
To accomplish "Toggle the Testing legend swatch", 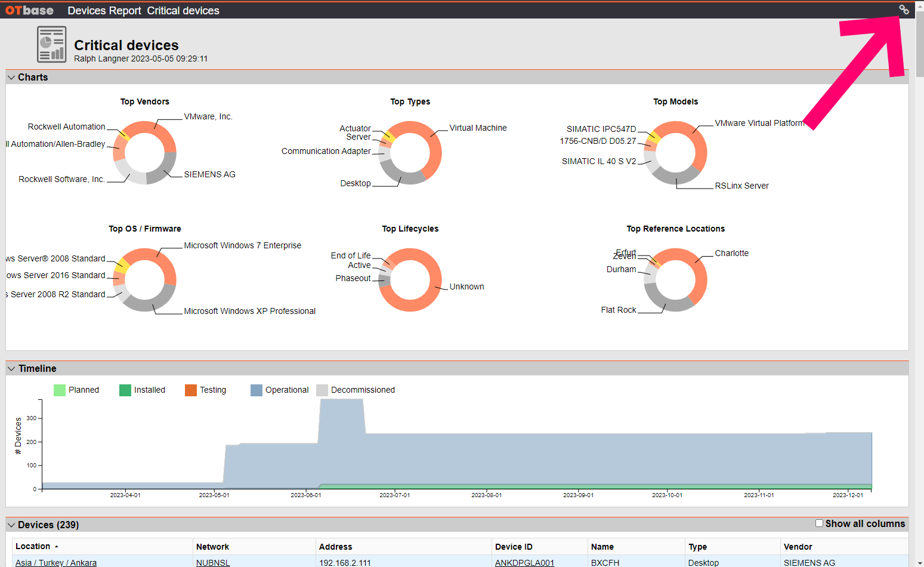I will point(191,390).
